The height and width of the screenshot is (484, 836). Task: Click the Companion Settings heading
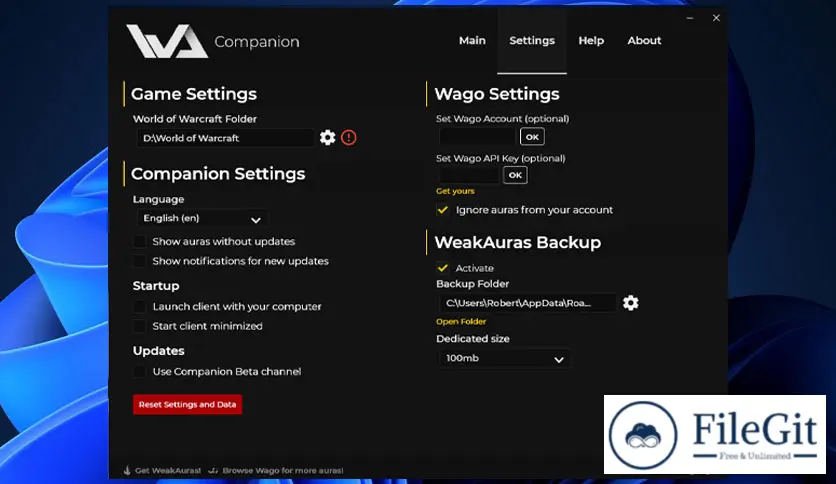click(218, 174)
